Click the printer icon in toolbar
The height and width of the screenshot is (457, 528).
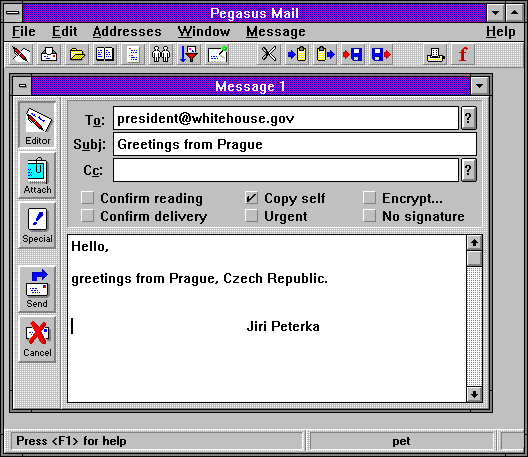tap(435, 54)
